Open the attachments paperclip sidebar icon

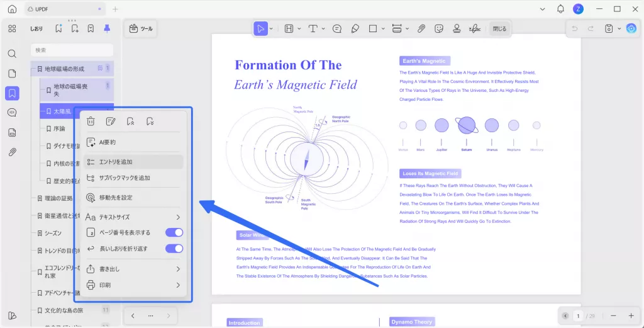tap(13, 152)
